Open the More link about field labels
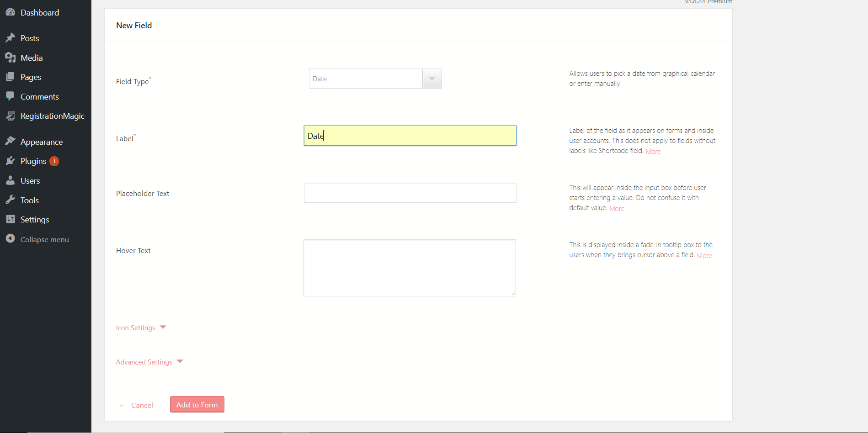Viewport: 868px width, 433px height. [x=653, y=151]
